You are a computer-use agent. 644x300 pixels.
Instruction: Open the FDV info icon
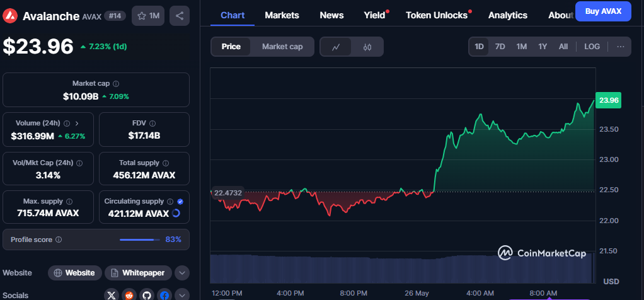[x=152, y=124]
